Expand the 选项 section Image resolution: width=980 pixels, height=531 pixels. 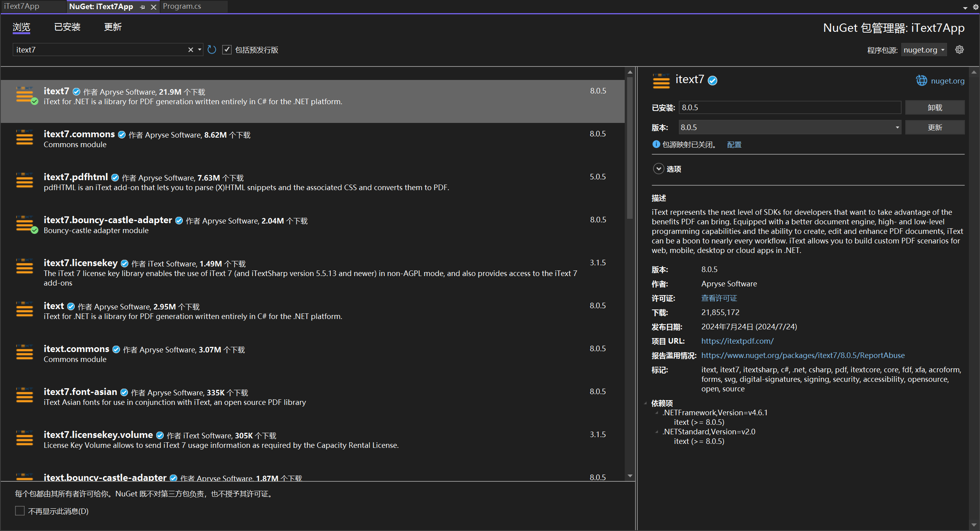click(x=658, y=169)
